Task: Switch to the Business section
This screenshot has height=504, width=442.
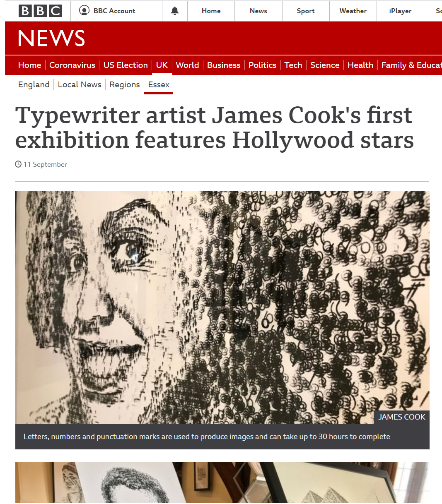Action: coord(224,65)
